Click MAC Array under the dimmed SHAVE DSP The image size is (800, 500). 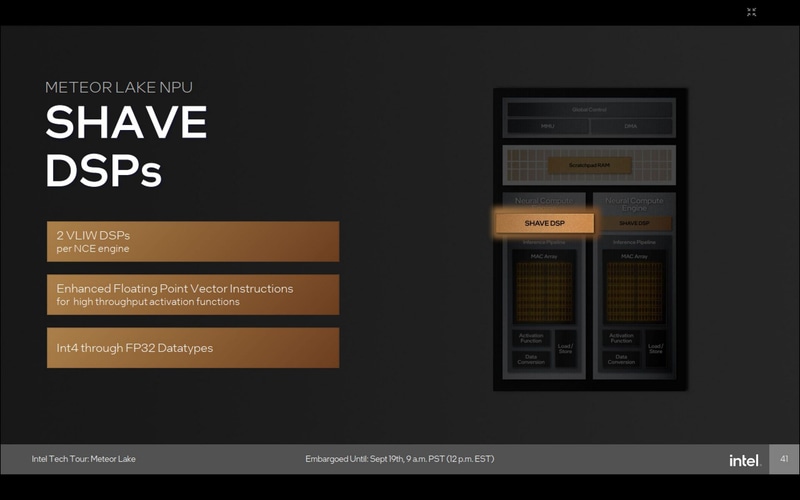(x=634, y=287)
